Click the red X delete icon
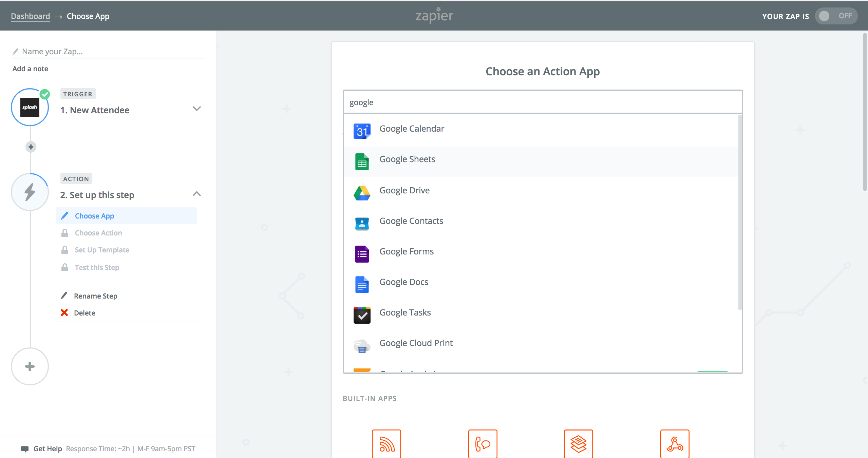The height and width of the screenshot is (458, 868). [x=64, y=312]
